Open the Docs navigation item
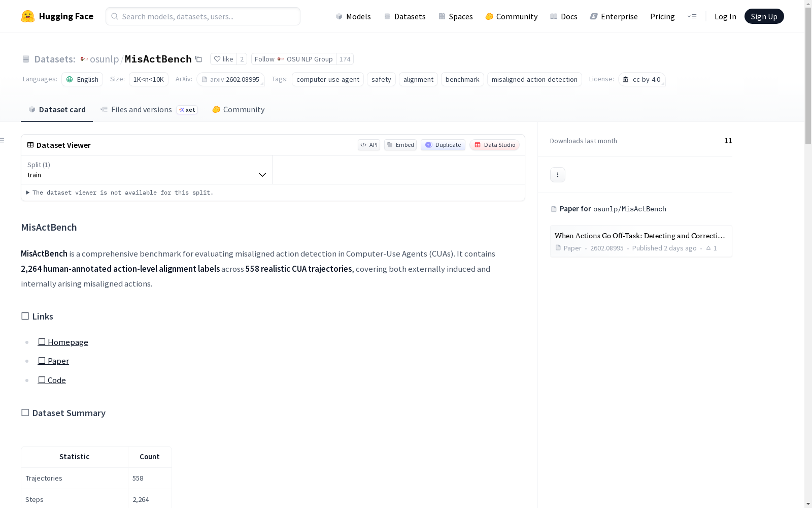The image size is (812, 508). pyautogui.click(x=564, y=16)
